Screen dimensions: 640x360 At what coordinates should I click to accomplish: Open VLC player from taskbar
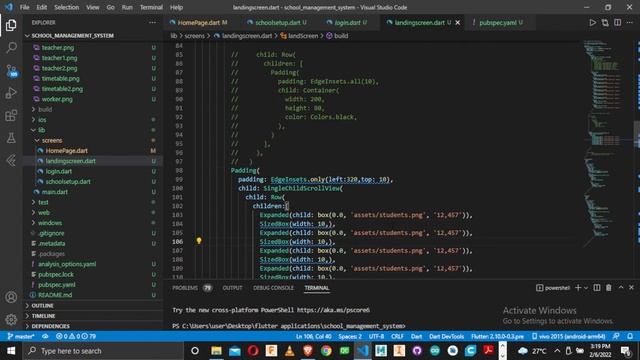[x=289, y=351]
